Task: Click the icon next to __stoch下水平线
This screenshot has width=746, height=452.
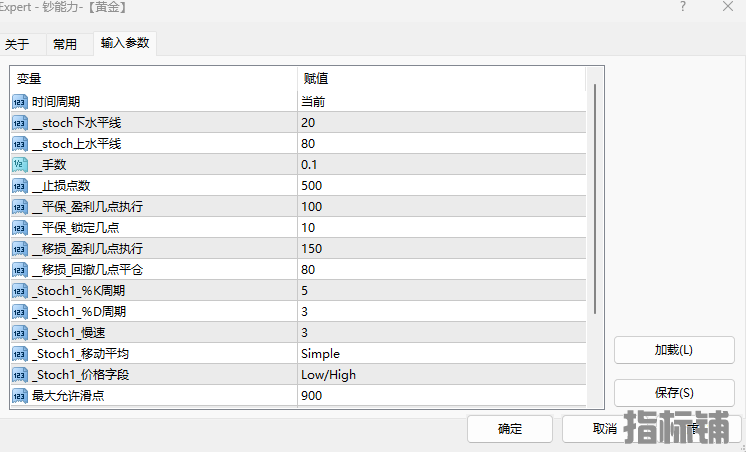Action: pyautogui.click(x=20, y=123)
